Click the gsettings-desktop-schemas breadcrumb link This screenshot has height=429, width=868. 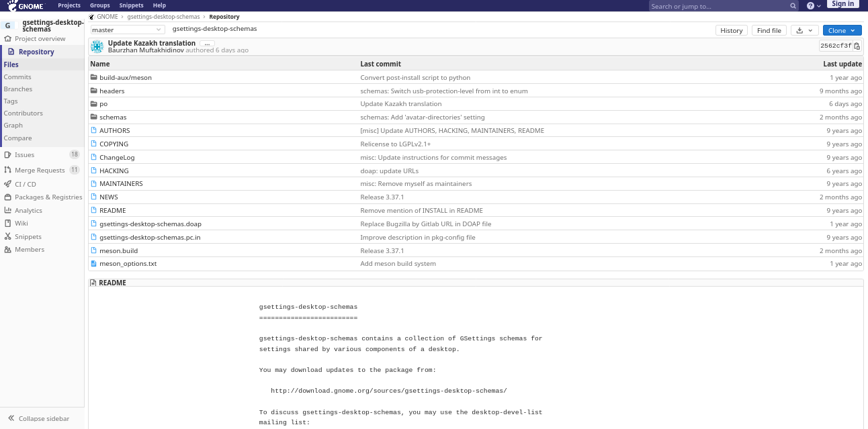click(163, 17)
